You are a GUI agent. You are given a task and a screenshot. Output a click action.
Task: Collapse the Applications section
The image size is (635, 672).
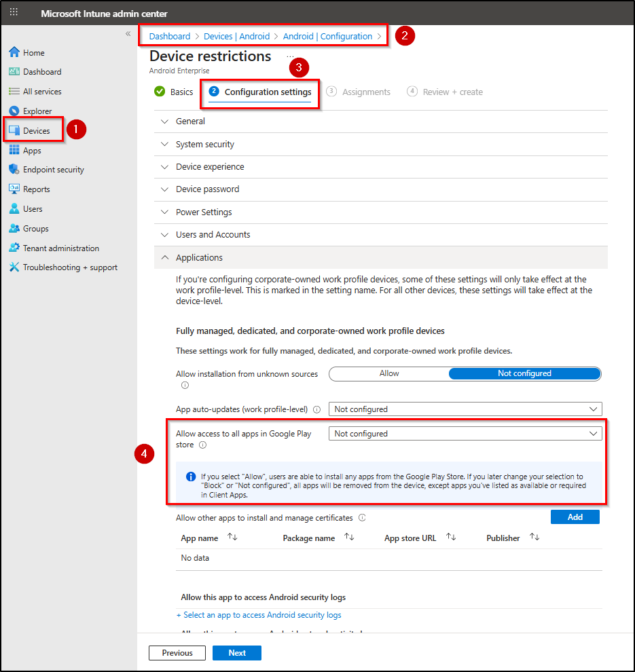coord(199,257)
